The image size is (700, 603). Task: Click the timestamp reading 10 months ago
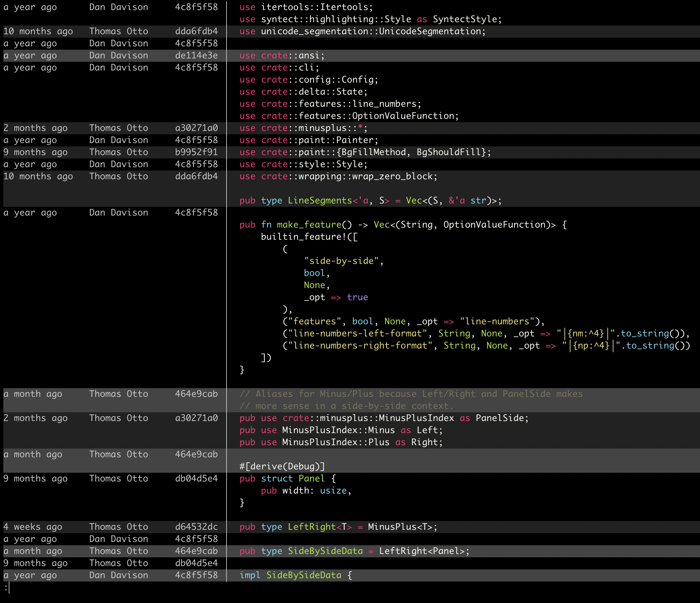38,31
